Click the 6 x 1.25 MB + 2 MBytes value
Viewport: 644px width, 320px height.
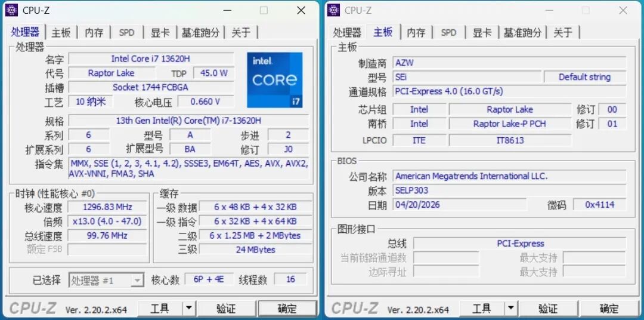click(x=255, y=236)
